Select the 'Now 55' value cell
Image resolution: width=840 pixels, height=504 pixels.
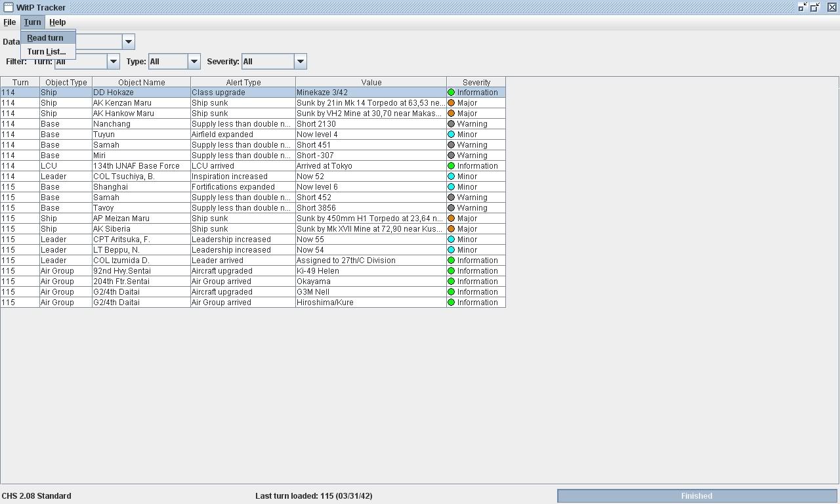(x=371, y=240)
